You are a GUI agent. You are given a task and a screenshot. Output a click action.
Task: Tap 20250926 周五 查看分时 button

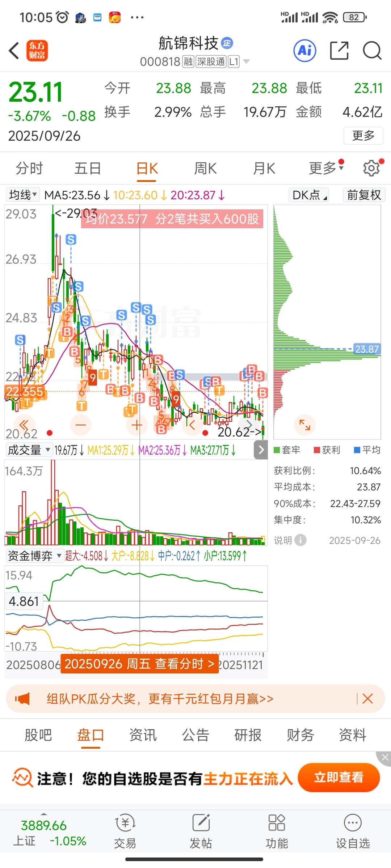point(139,664)
